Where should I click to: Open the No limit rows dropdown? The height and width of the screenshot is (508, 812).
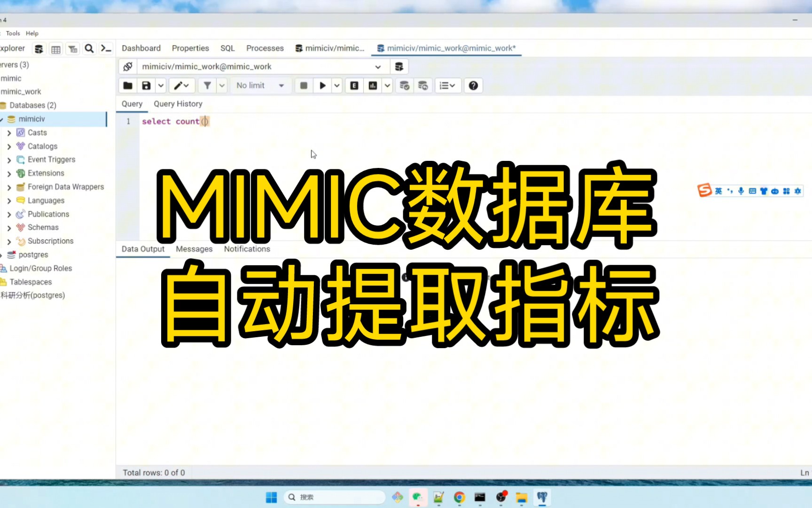260,86
